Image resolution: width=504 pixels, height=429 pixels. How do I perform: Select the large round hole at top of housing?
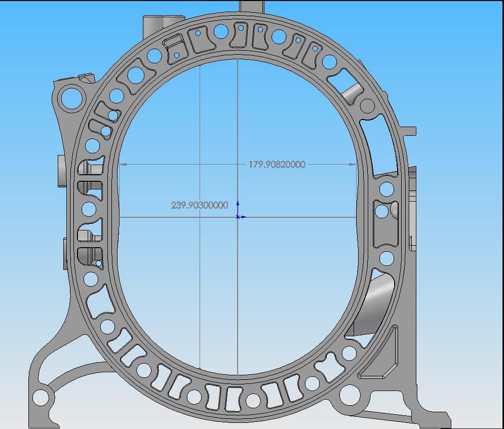(x=221, y=31)
